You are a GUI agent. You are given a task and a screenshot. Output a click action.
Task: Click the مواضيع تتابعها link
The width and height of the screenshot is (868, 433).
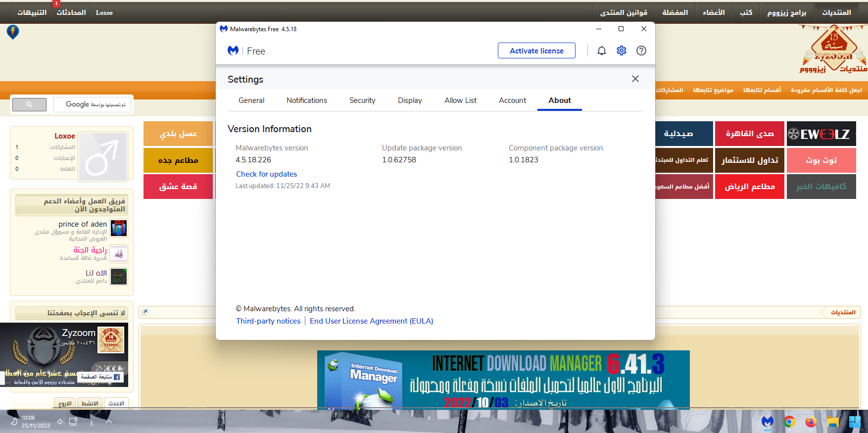pos(713,90)
